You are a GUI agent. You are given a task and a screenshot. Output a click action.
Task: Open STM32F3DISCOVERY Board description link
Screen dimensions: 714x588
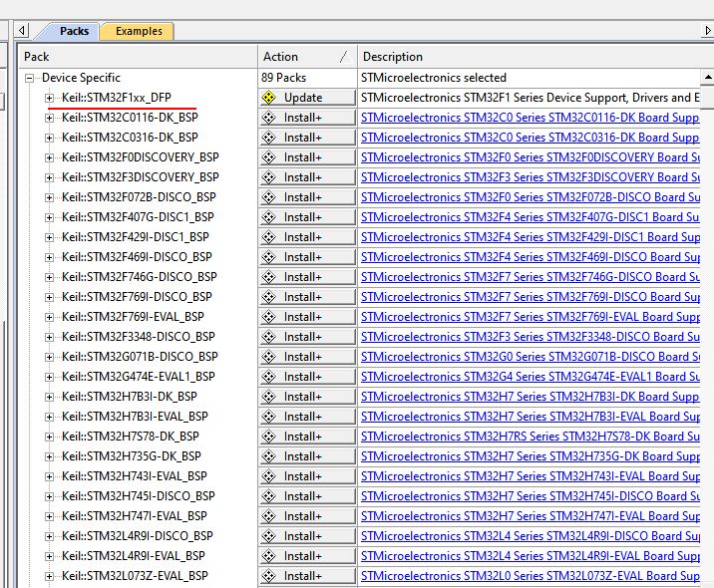(531, 177)
